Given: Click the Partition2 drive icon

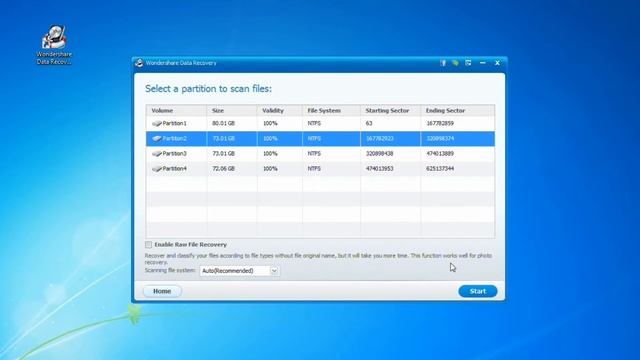Looking at the screenshot, I should (157, 138).
